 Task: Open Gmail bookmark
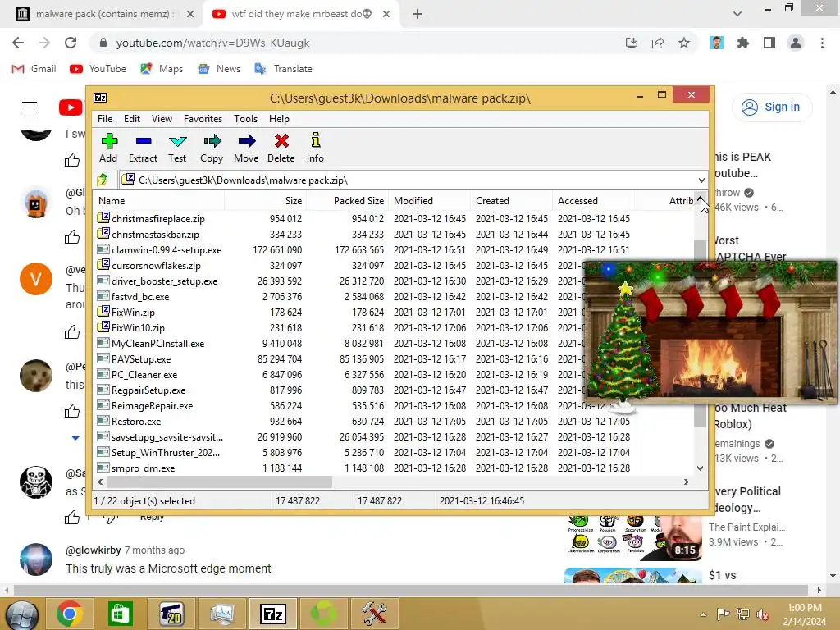coord(34,69)
